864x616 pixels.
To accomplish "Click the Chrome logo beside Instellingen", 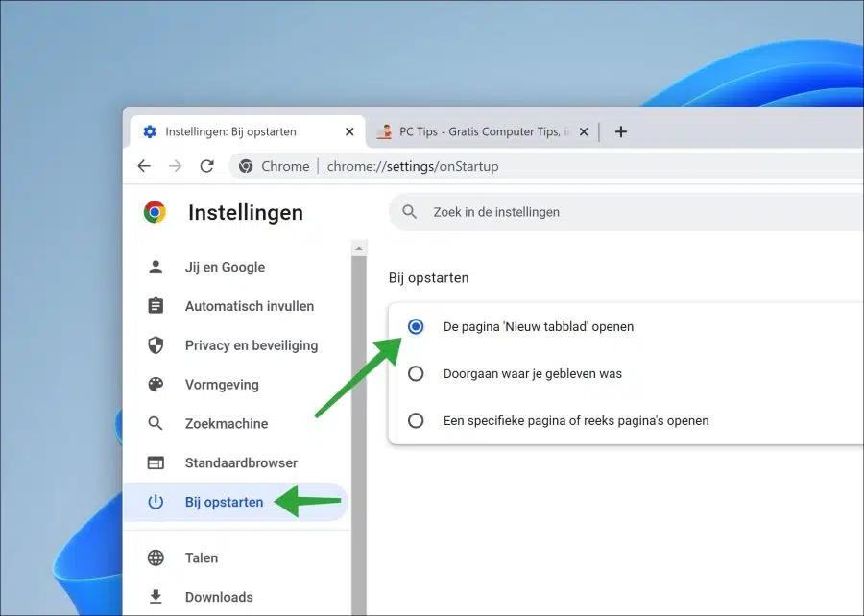I will click(155, 212).
